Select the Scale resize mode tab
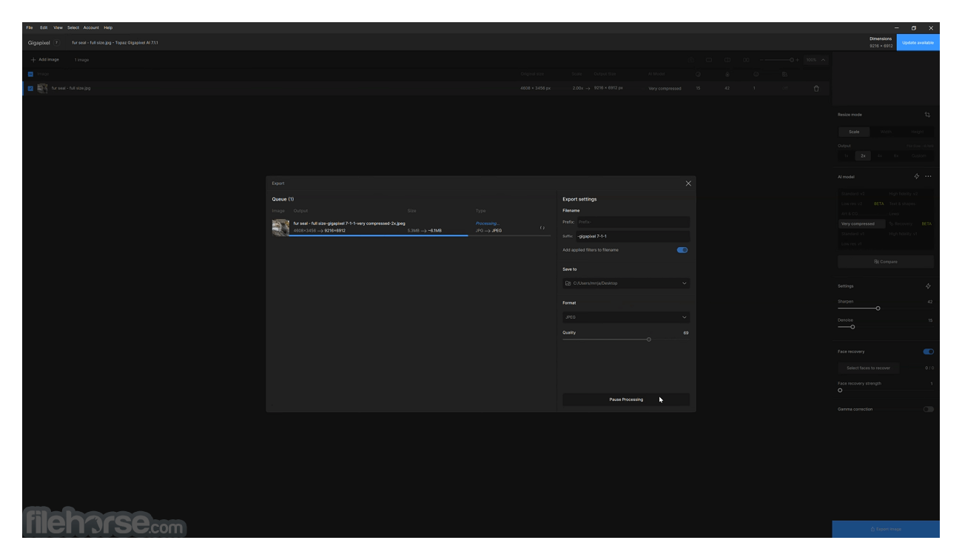Image resolution: width=962 pixels, height=560 pixels. click(x=854, y=132)
